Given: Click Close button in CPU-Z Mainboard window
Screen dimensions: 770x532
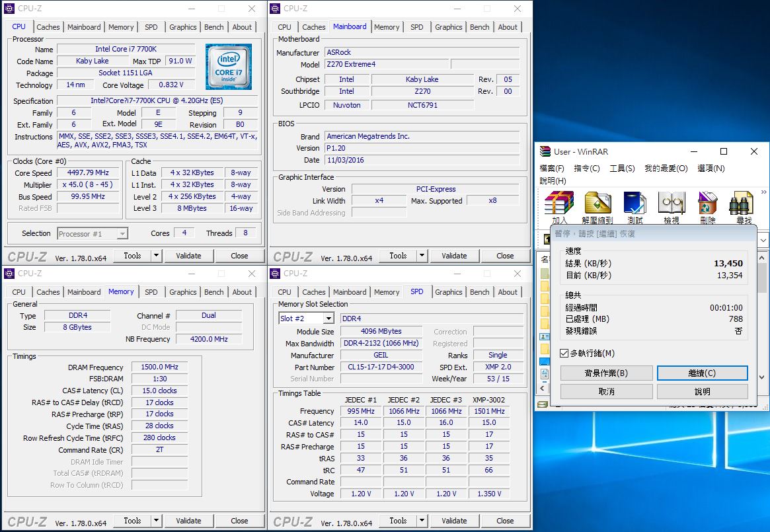Looking at the screenshot, I should pyautogui.click(x=506, y=256).
